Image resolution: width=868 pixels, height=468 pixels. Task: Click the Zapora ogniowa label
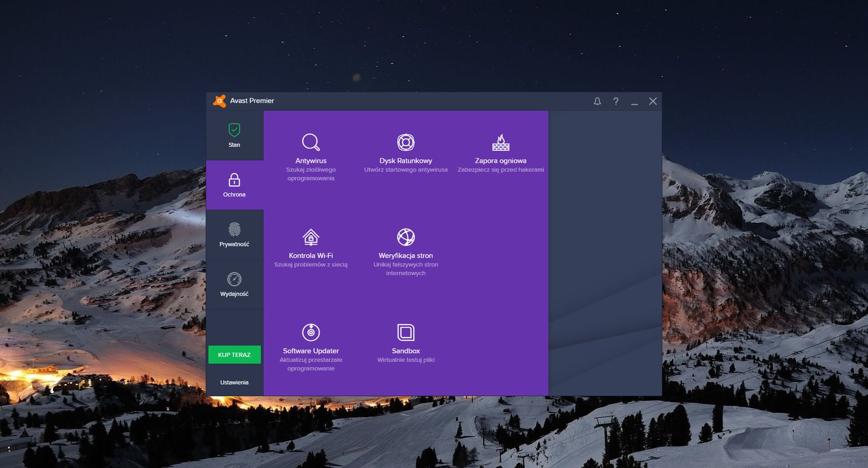[501, 161]
